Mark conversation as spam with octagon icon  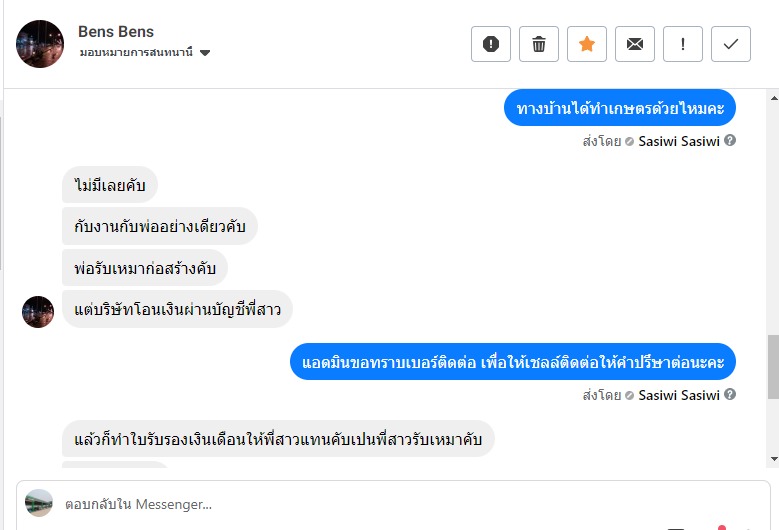pos(491,44)
